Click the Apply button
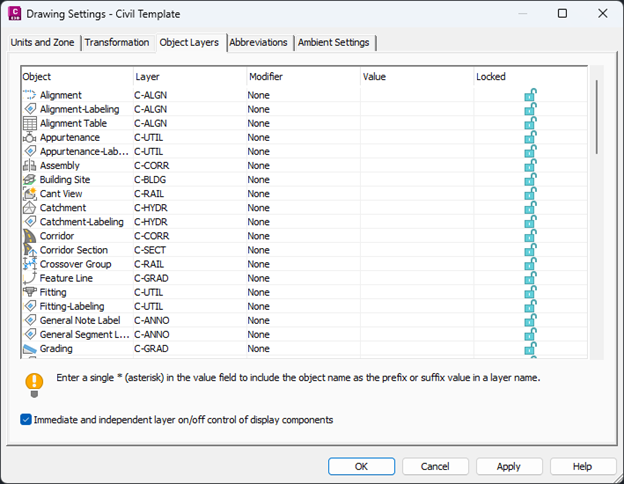This screenshot has height=484, width=624. click(509, 466)
